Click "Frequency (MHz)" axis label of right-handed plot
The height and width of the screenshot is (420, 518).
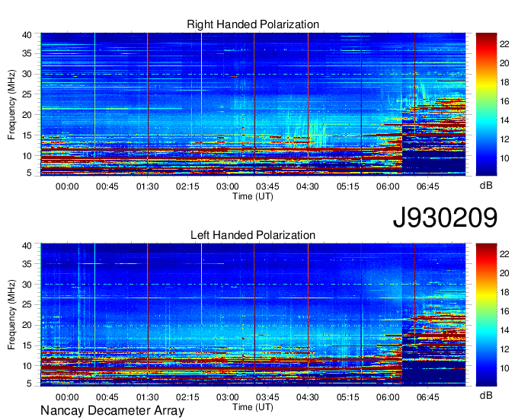[x=11, y=104]
